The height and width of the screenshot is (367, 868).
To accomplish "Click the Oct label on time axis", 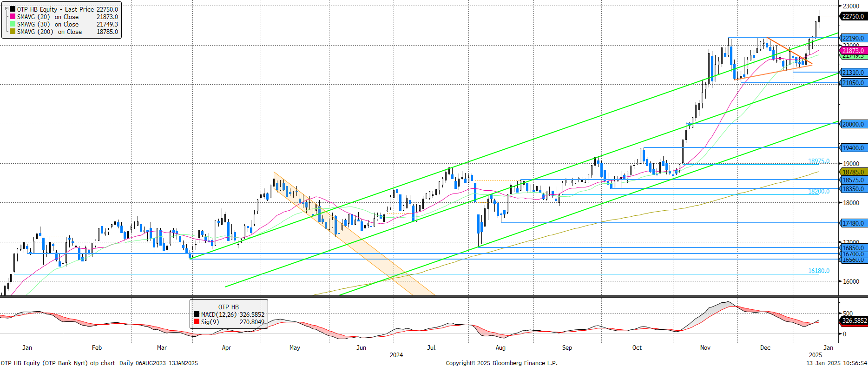I will [637, 347].
